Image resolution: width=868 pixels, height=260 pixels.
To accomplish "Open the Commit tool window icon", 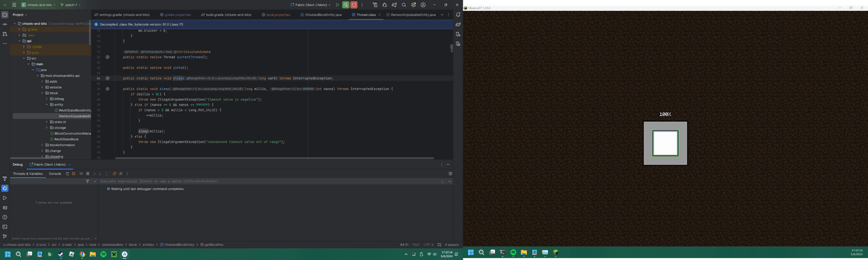I will [x=5, y=24].
